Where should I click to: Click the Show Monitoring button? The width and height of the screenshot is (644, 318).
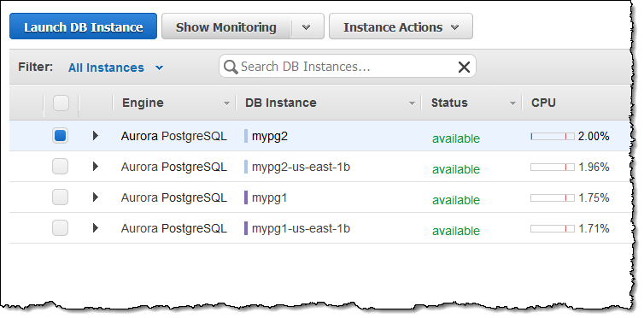click(x=226, y=27)
